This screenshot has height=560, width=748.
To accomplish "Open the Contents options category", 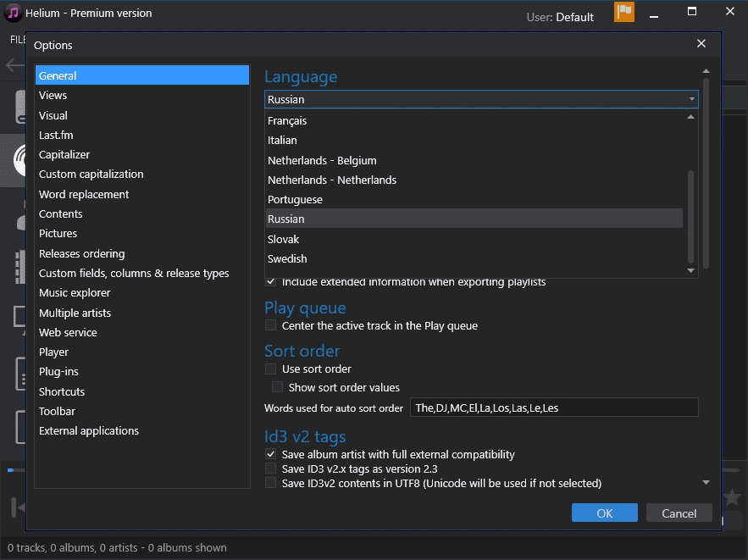I will [x=142, y=213].
